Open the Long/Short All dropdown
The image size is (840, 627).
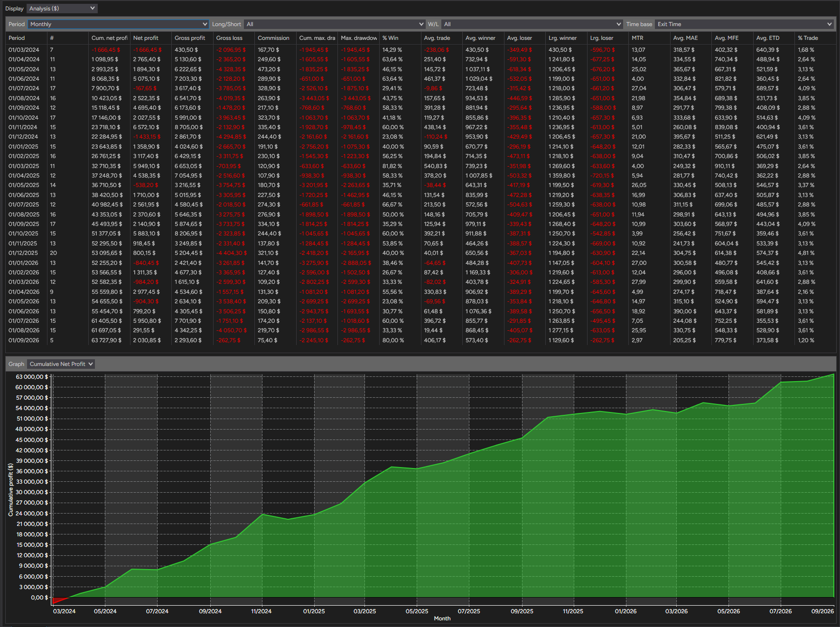point(334,24)
